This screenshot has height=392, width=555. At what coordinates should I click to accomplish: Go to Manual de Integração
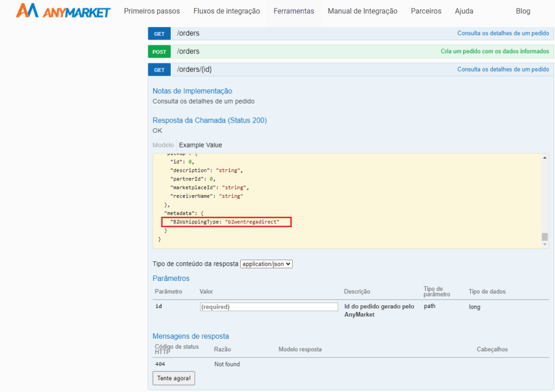point(362,11)
